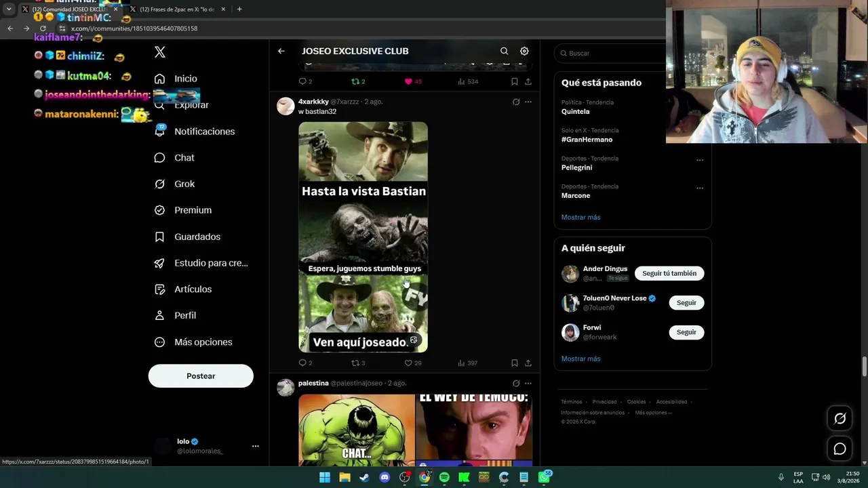868x488 pixels.
Task: Undo repost on the post with 45 likes
Action: tap(358, 81)
